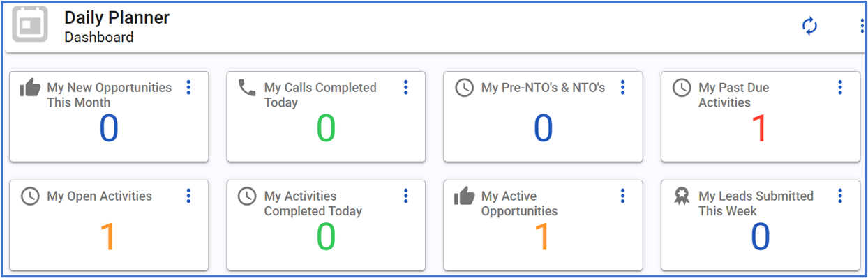Image resolution: width=868 pixels, height=278 pixels.
Task: Open options menu for My Past Due Activities
Action: [x=840, y=87]
